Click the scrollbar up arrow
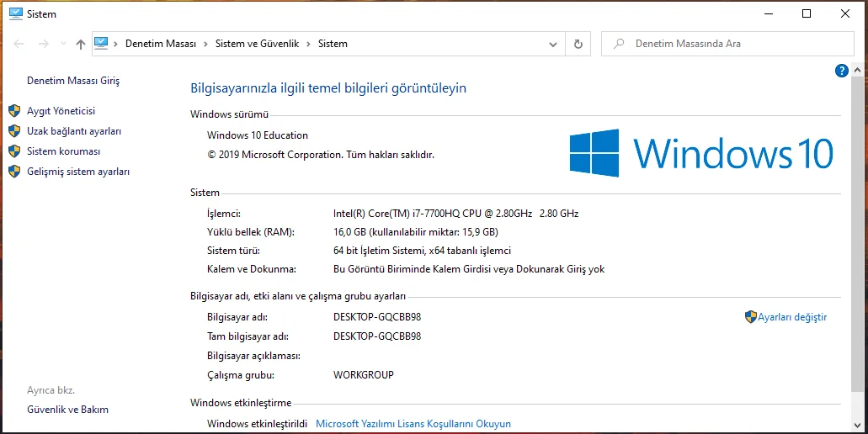The height and width of the screenshot is (434, 868). tap(857, 71)
